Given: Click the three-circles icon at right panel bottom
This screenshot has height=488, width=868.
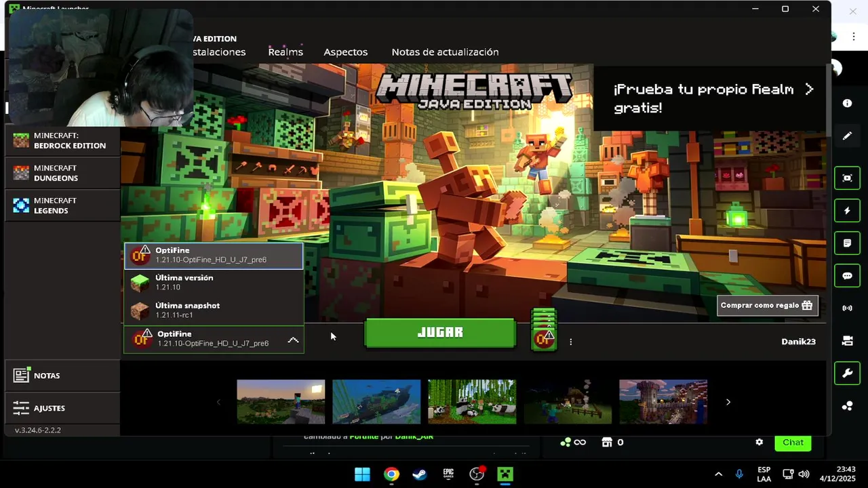Looking at the screenshot, I should 847,406.
